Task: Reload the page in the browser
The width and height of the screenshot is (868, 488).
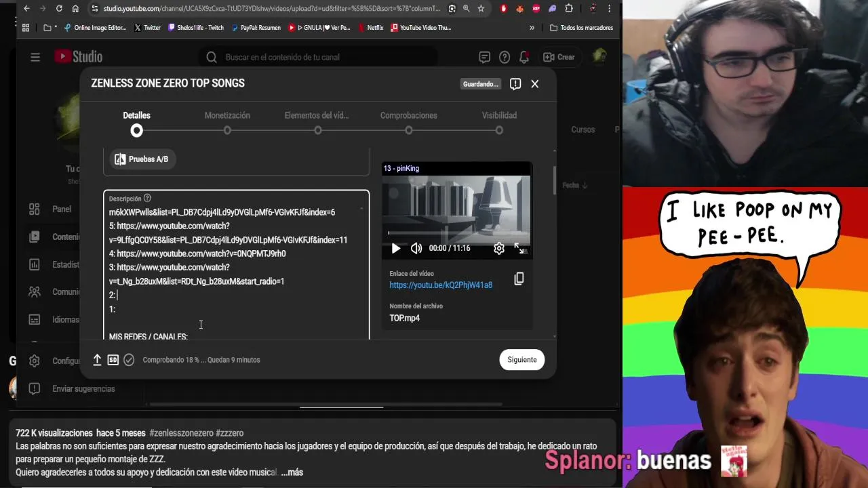Action: [x=59, y=9]
